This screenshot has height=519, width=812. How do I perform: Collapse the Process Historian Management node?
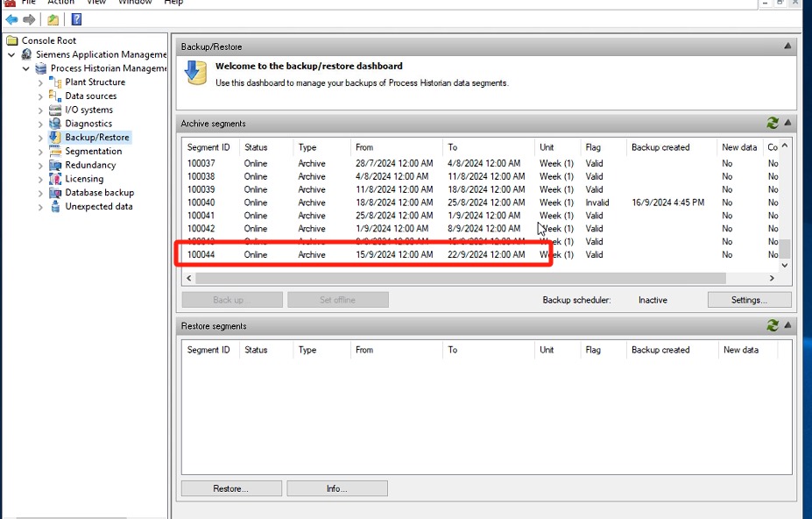point(26,68)
